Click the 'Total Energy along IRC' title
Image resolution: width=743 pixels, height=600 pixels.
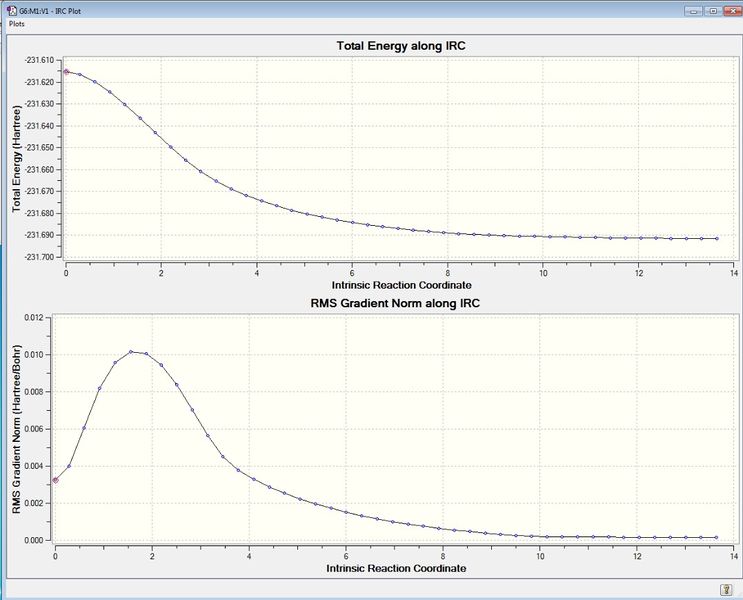[x=401, y=45]
